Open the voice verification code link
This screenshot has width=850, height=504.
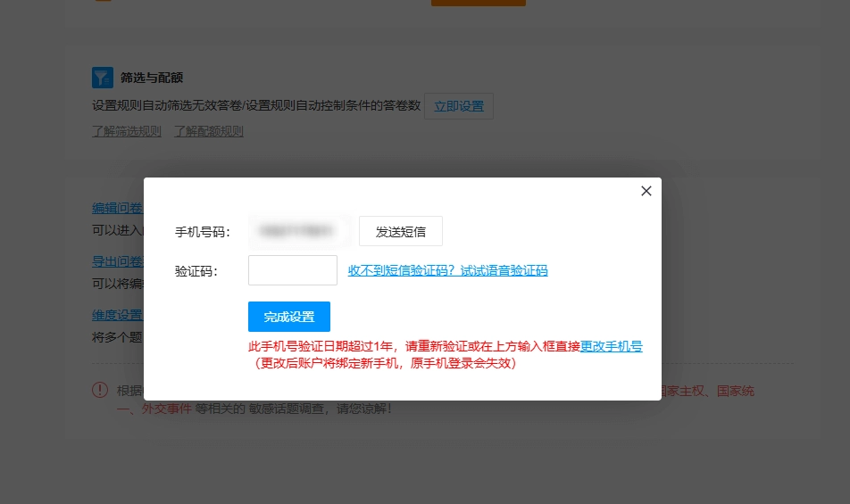click(x=448, y=270)
